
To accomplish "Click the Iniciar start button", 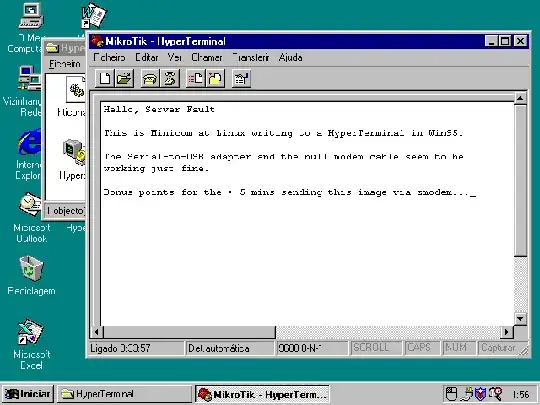I will pos(28,394).
